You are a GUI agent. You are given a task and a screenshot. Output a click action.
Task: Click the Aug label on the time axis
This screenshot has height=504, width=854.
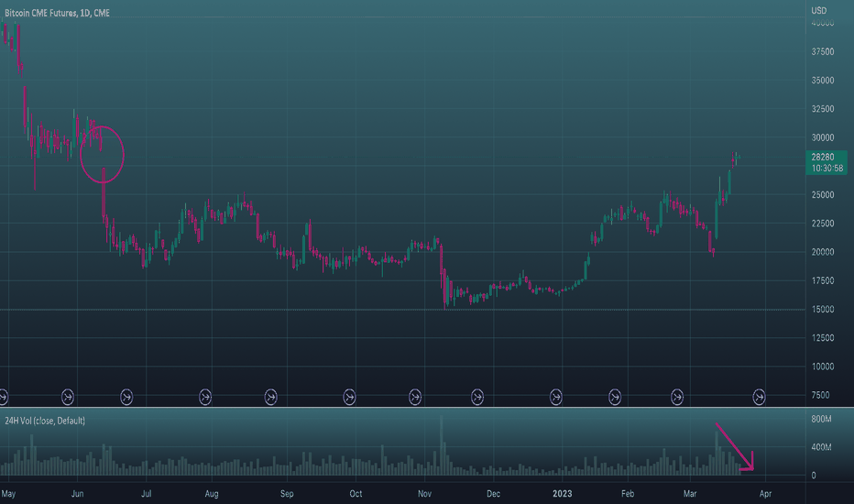(x=212, y=494)
